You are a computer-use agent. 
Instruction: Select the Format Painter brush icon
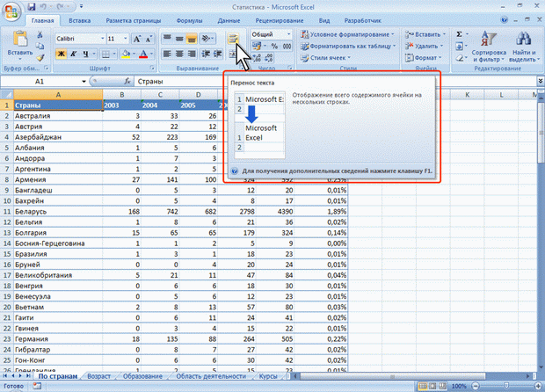[40, 58]
